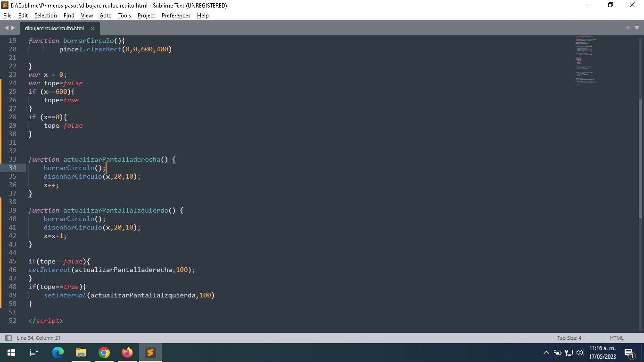Screen dimensions: 644x362
Task: Click x=x-1 on line 42
Action: 53,236
